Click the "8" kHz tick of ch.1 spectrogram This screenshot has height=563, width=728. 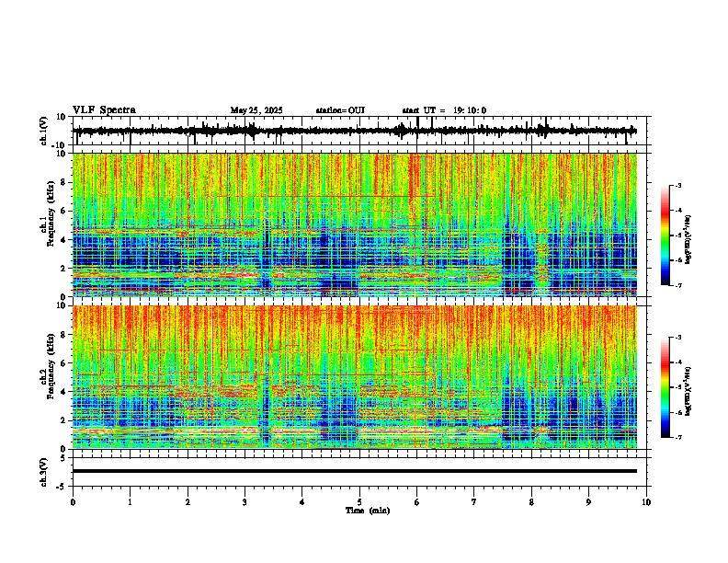(64, 182)
